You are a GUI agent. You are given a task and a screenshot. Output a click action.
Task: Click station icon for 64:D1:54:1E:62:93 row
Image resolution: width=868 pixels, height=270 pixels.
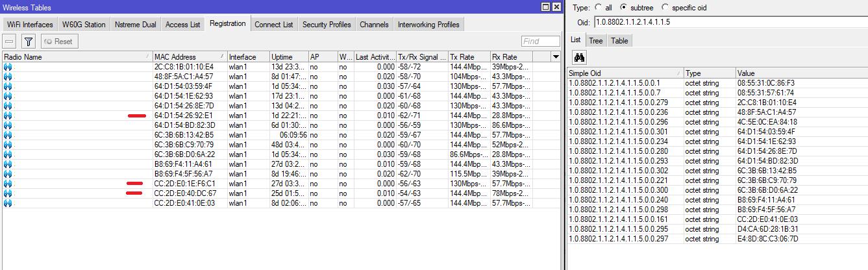tap(8, 96)
